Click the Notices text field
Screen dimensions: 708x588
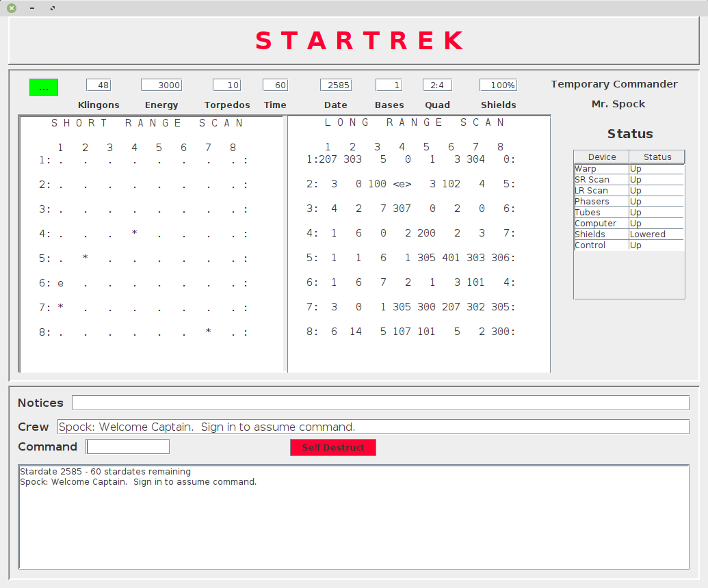coord(380,403)
